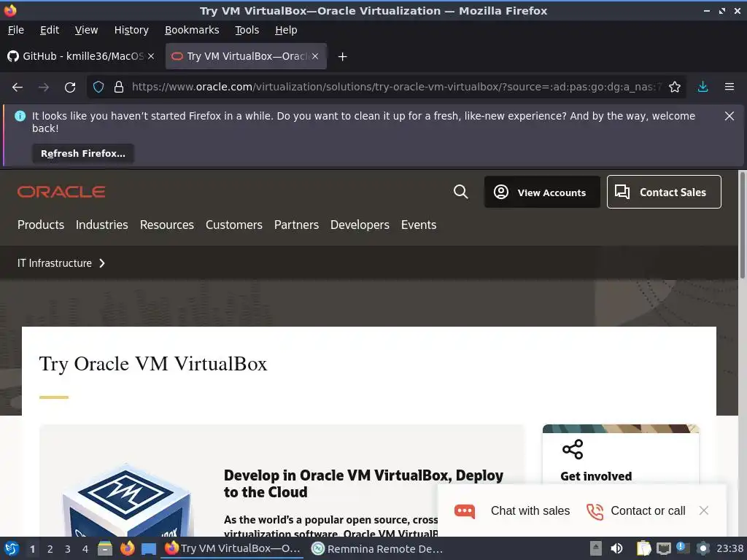Screen dimensions: 747x560
Task: Open the volume control in tray
Action: point(616,548)
